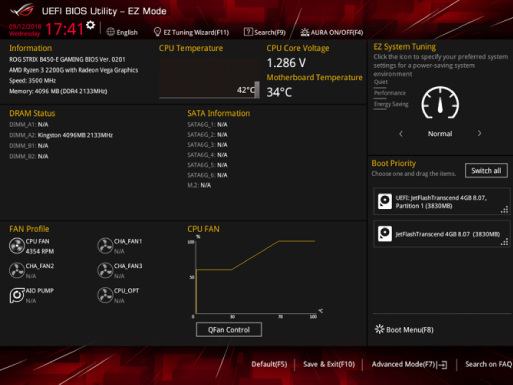Click DIMM_A2 Kingston 4096MB entry
Screen dimensions: 513x385
point(61,135)
